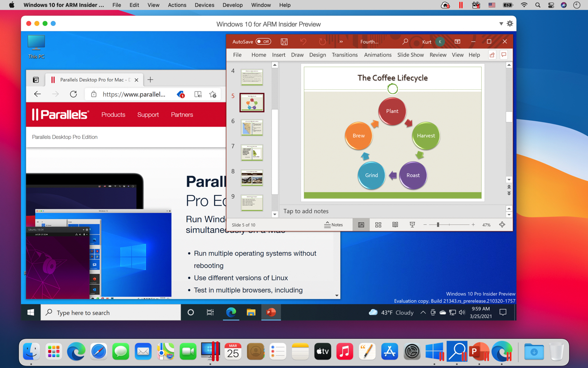
Task: Select slide 8 thumbnail
Action: 252,178
